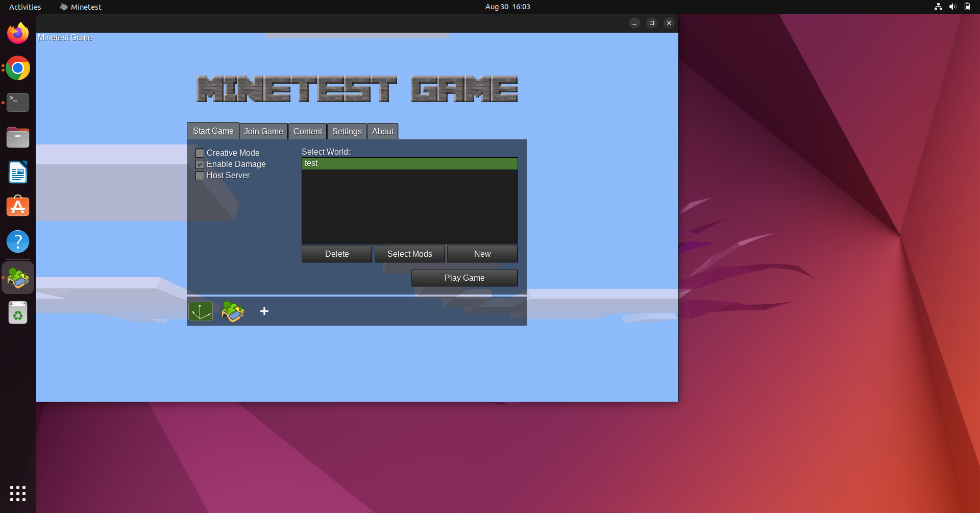This screenshot has height=513, width=980.
Task: Switch to the Content tab
Action: [x=307, y=131]
